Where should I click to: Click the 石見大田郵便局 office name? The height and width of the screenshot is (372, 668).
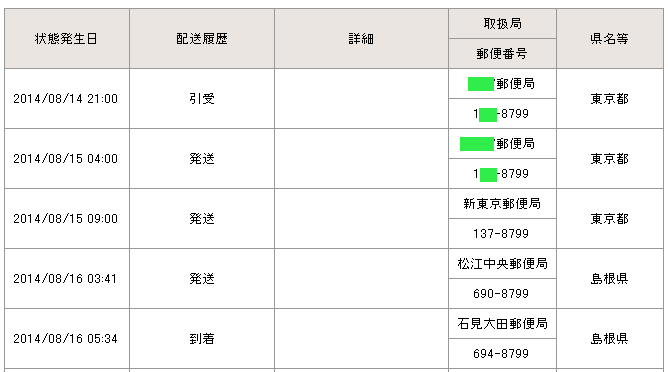502,324
